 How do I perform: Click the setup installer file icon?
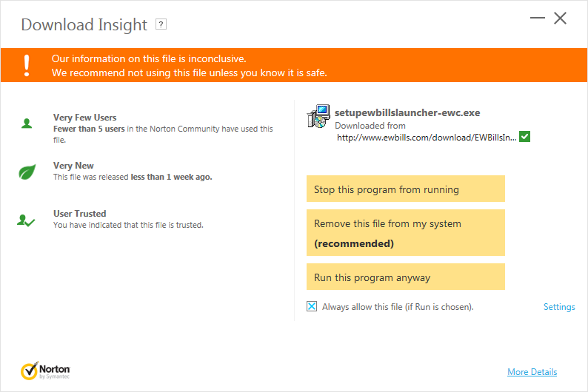(x=318, y=116)
